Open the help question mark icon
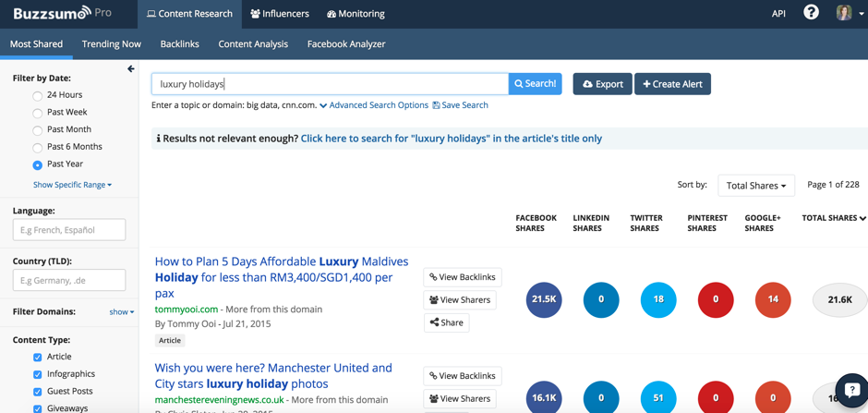The height and width of the screenshot is (413, 868). click(x=811, y=13)
